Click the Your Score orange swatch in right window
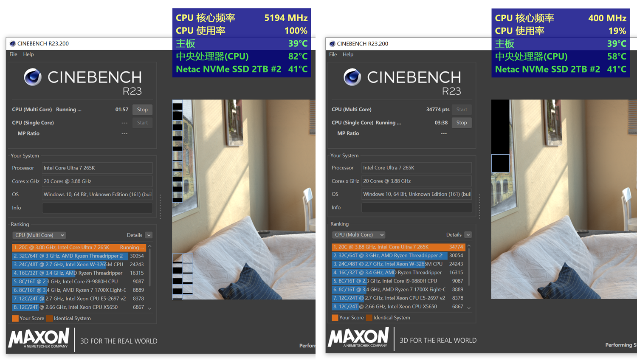 [x=335, y=318]
